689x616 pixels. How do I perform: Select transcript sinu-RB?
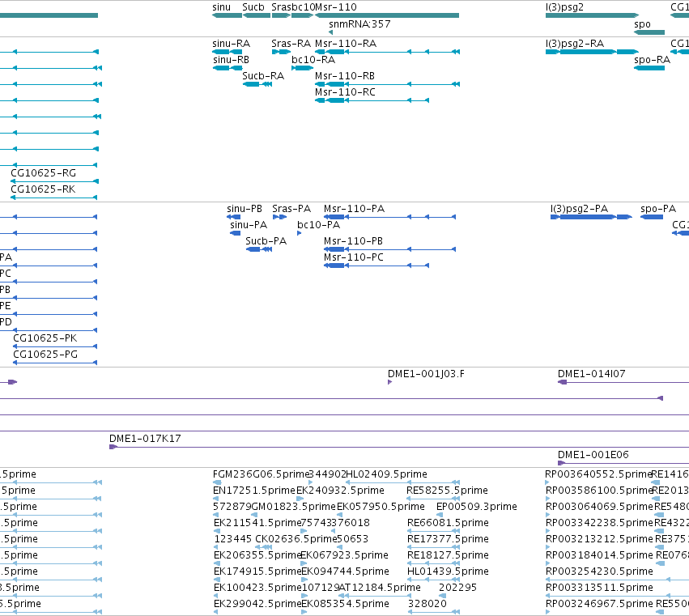coord(231,60)
